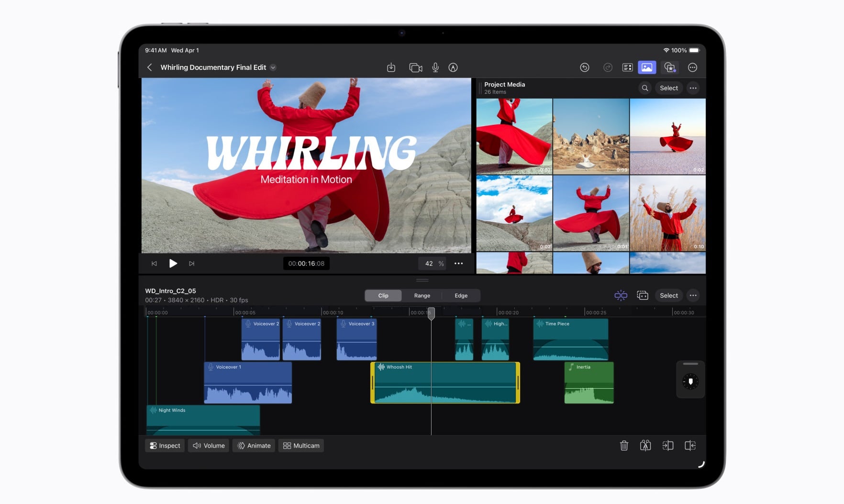Toggle the inspector panel layout icon

click(627, 67)
